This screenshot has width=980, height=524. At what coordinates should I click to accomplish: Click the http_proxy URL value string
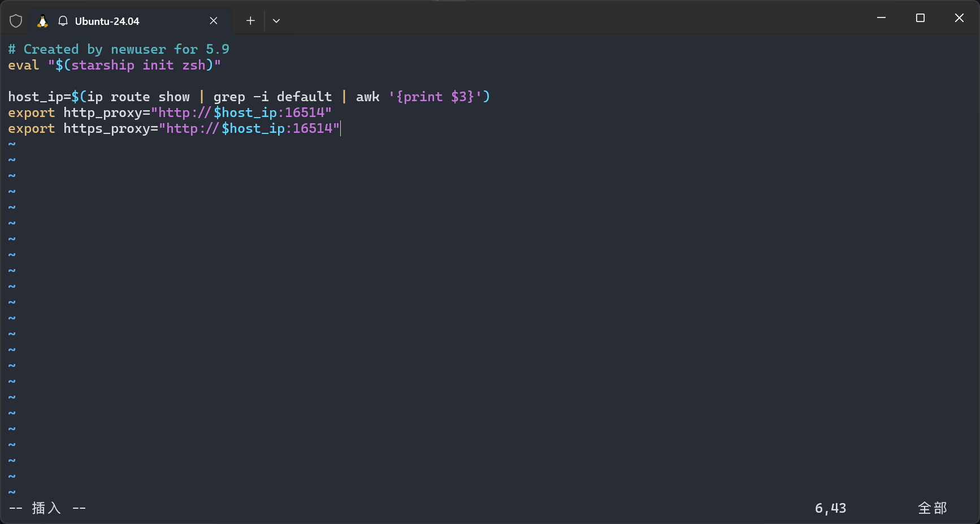click(241, 112)
